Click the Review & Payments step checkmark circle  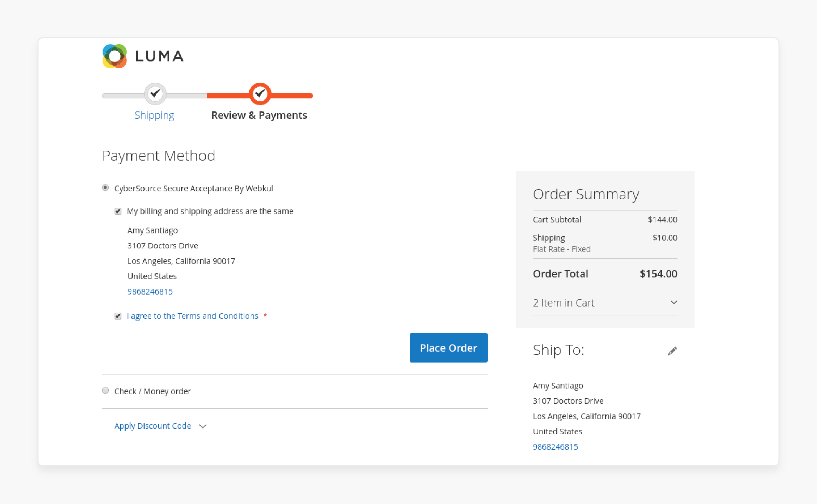click(260, 94)
